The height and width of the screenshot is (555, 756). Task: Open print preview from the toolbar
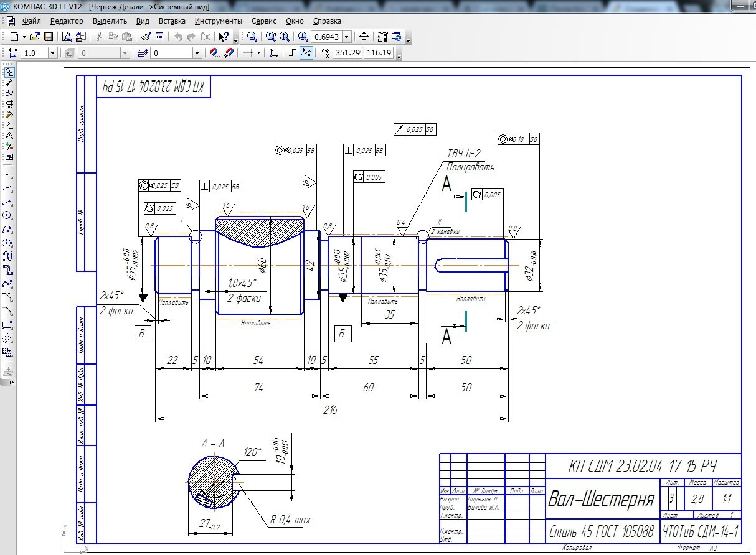tap(67, 37)
